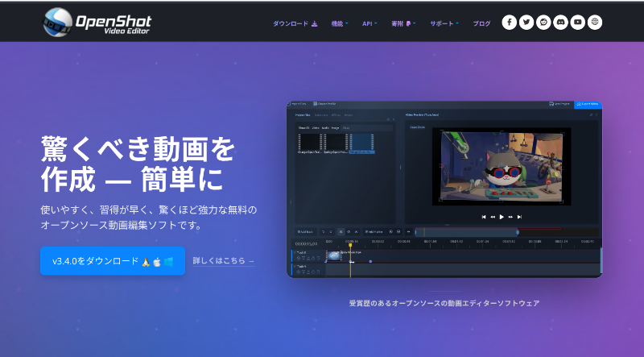Click the filter input in Project Files

(x=367, y=128)
